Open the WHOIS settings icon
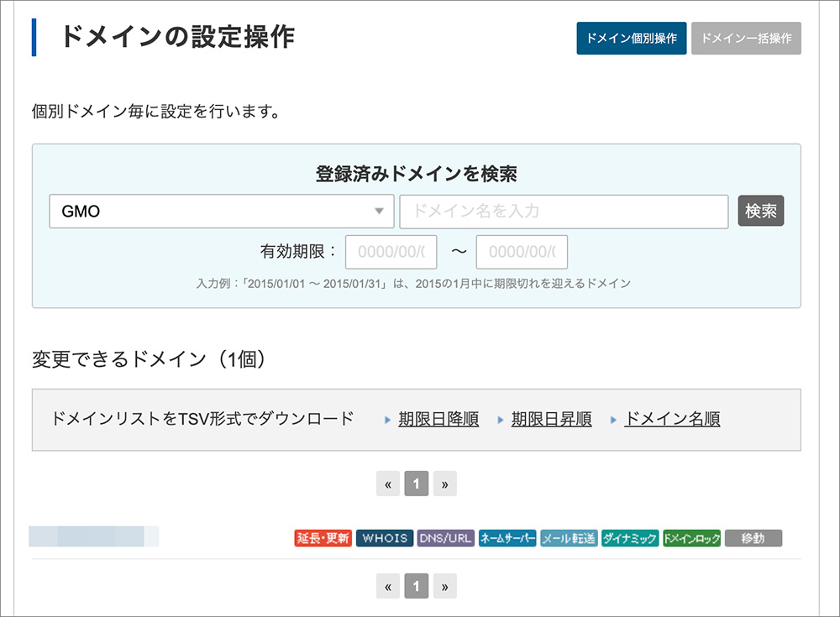 pos(385,538)
